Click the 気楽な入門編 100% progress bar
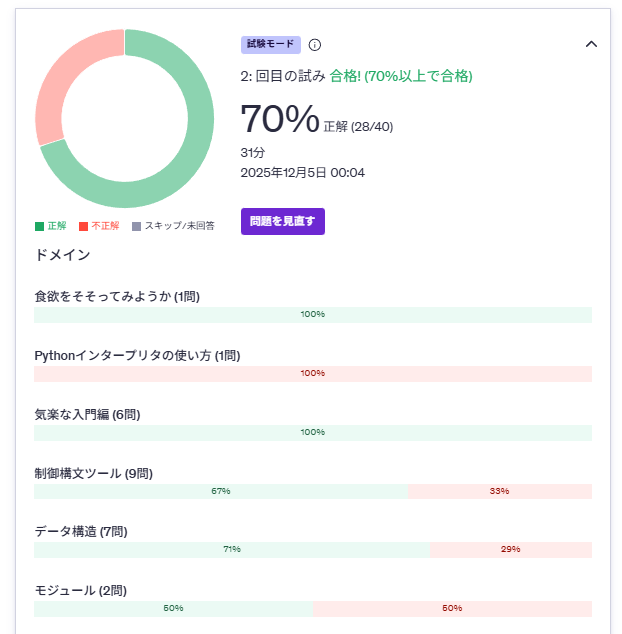 tap(312, 433)
